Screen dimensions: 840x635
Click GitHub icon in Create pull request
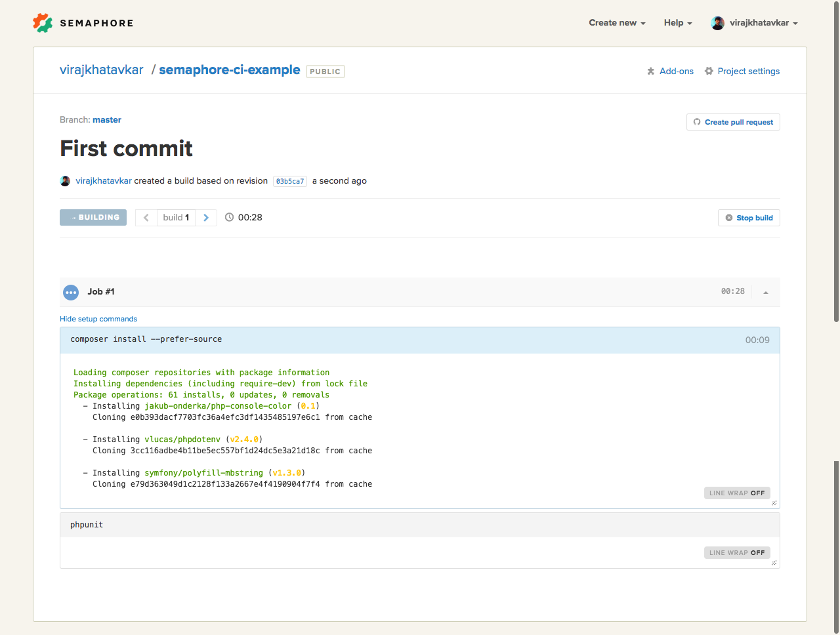(x=697, y=122)
